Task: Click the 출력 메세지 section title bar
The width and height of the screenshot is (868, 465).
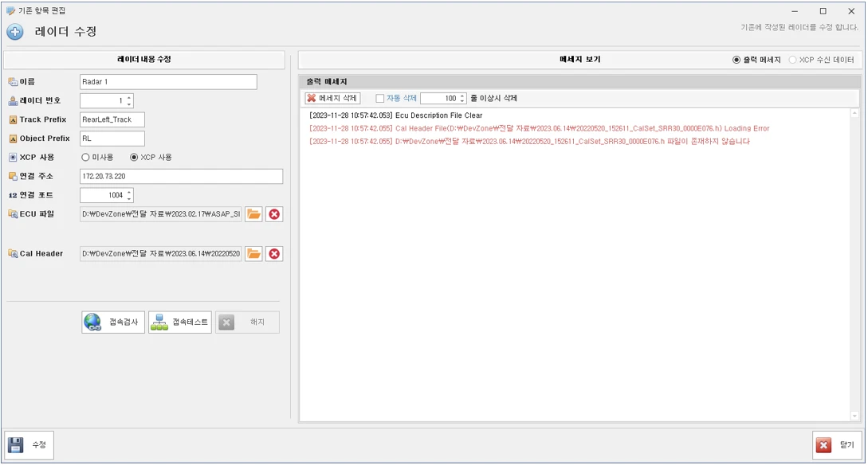Action: point(579,82)
